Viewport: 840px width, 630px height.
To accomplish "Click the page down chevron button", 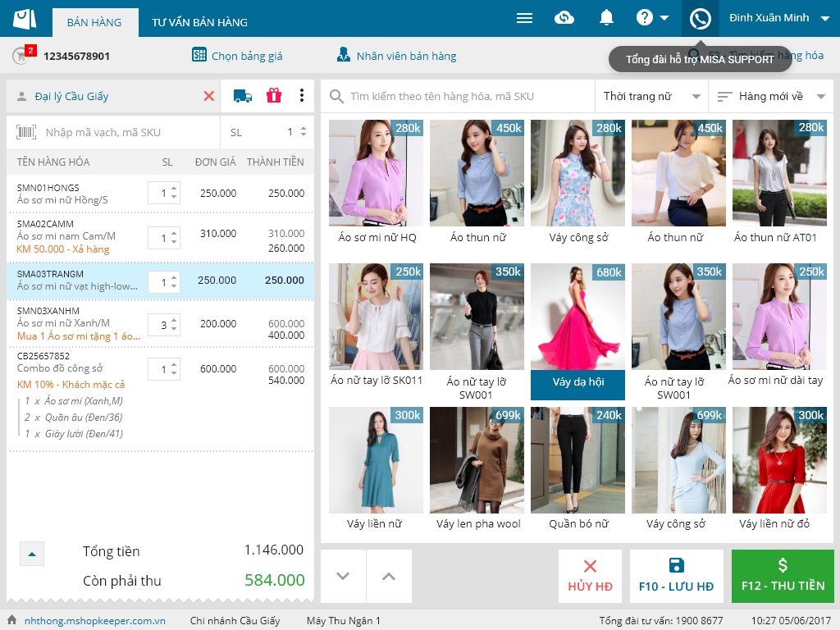I will click(x=343, y=577).
